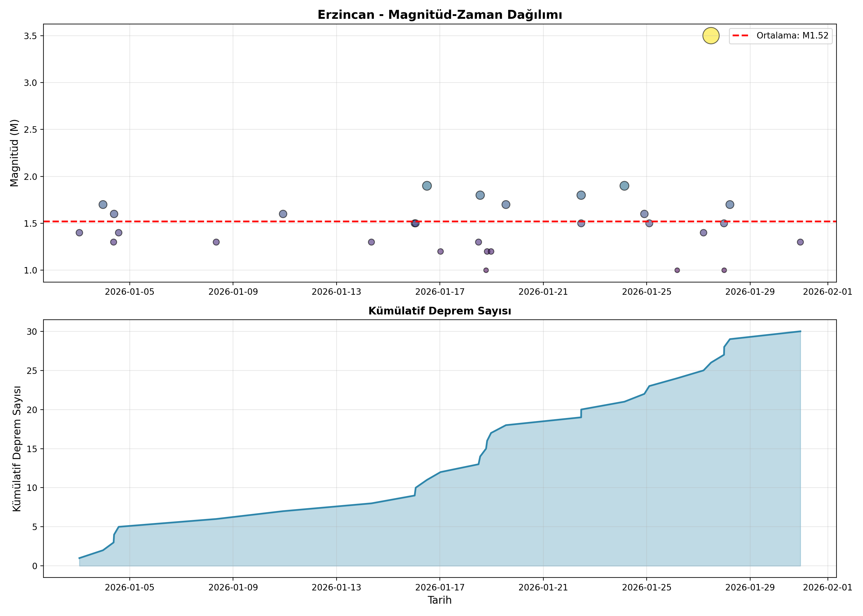Click the 'Tarih' x-axis label
The width and height of the screenshot is (863, 616).
[x=440, y=600]
